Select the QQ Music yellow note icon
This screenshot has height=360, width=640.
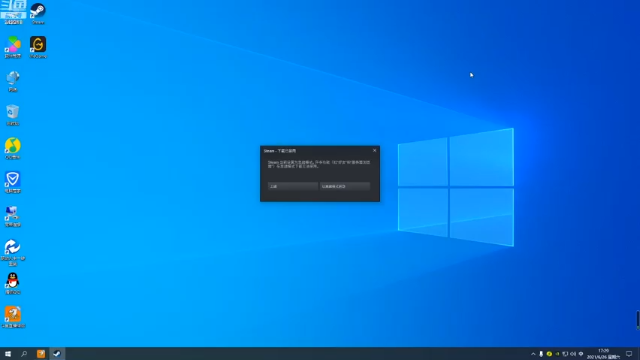coord(13,149)
